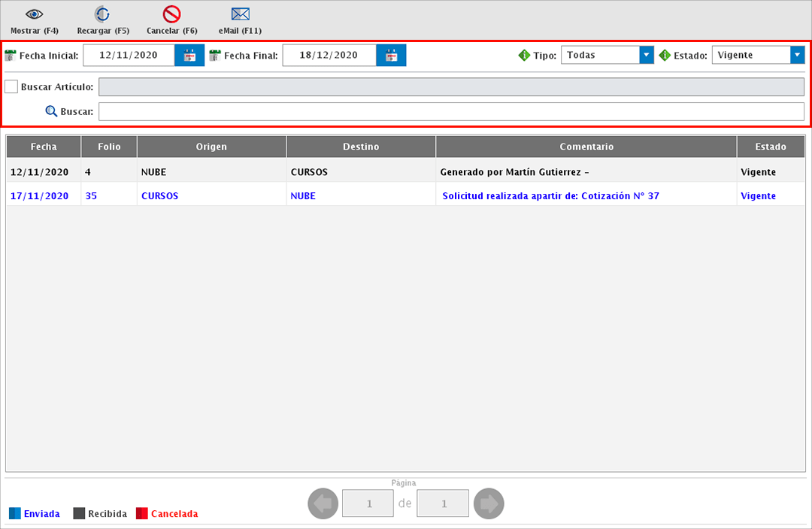Sort by the Fecha column header
The width and height of the screenshot is (812, 529).
point(44,147)
